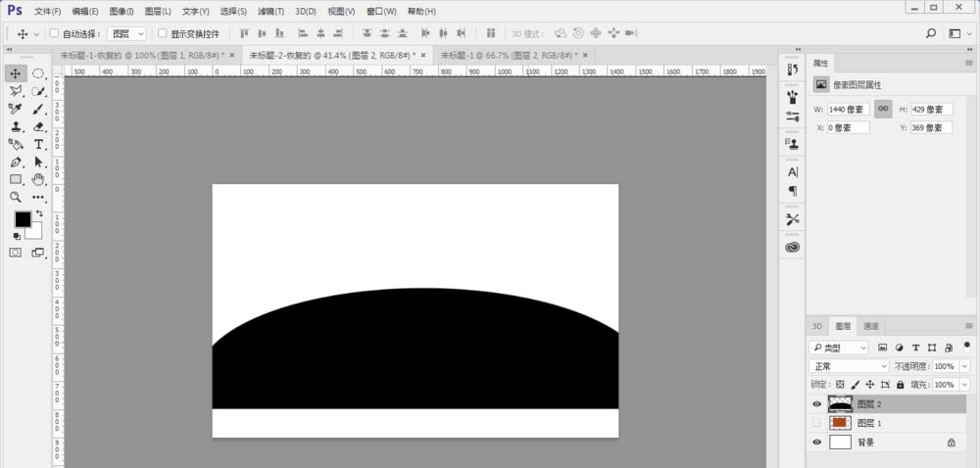Select the Pen tool
This screenshot has height=468, width=980.
[x=16, y=162]
